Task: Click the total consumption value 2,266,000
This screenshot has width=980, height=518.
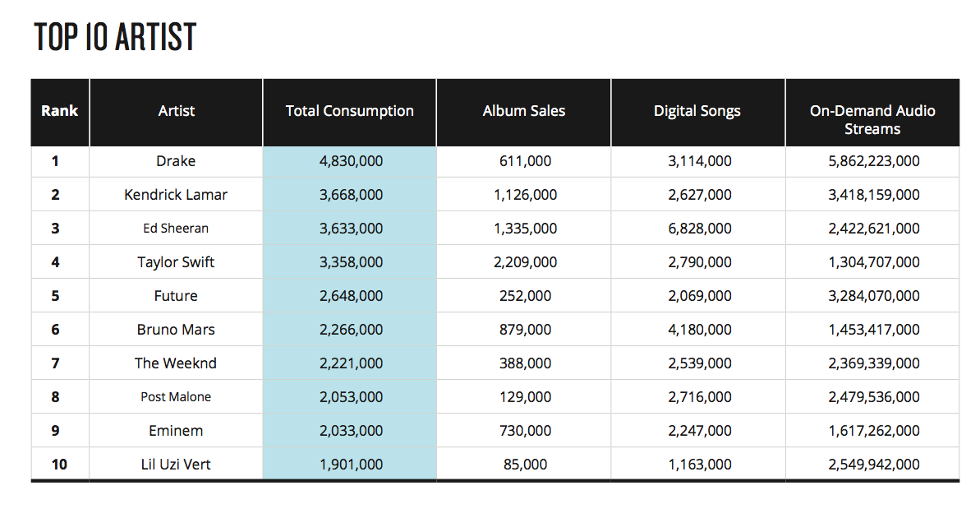Action: [x=352, y=331]
